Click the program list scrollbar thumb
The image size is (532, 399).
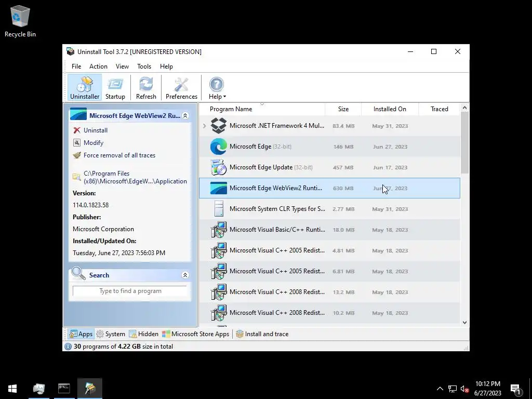click(464, 142)
